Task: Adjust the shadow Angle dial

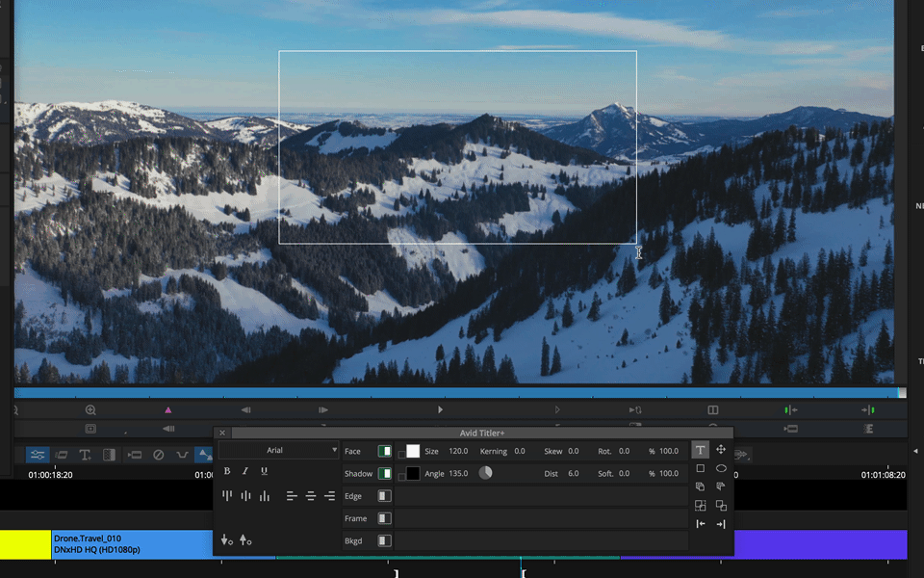Action: click(485, 473)
